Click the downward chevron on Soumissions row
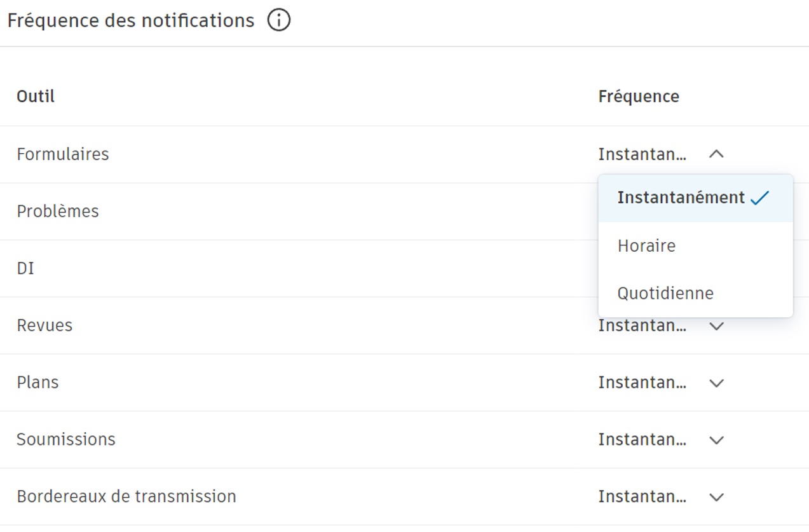 [x=716, y=439]
